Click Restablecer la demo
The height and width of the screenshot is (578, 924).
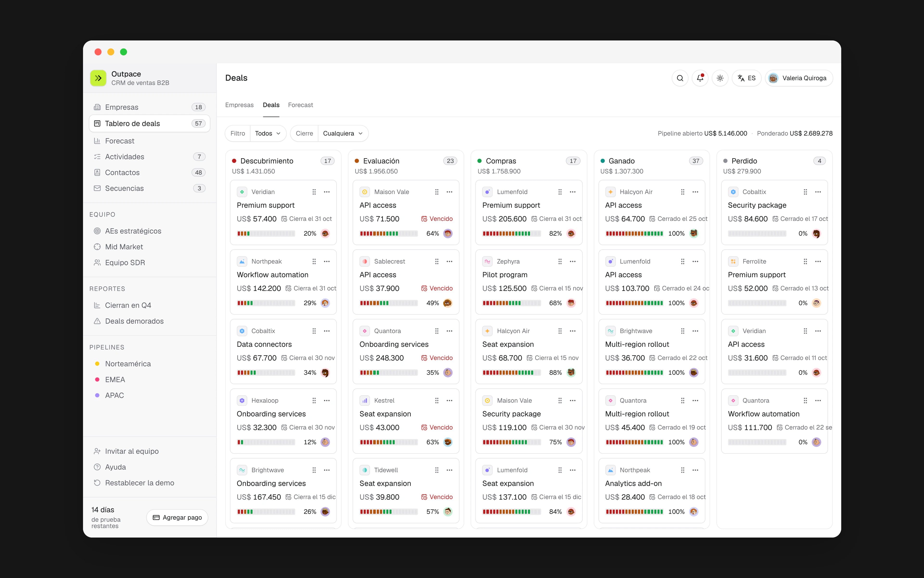[150, 483]
